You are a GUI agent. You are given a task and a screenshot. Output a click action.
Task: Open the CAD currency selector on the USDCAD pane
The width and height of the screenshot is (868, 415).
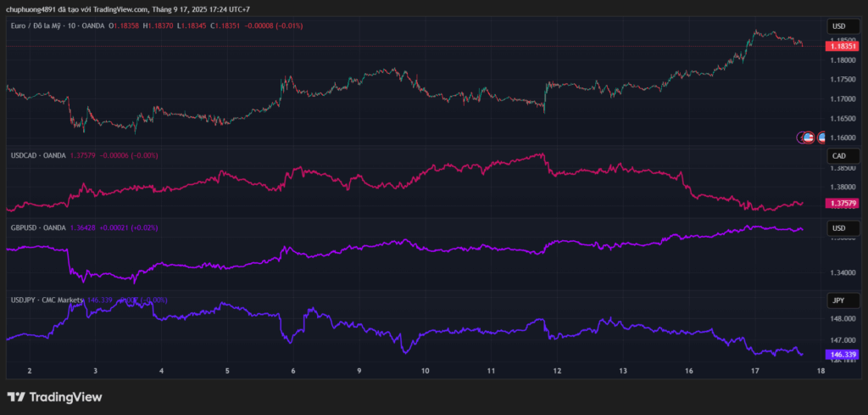[839, 155]
